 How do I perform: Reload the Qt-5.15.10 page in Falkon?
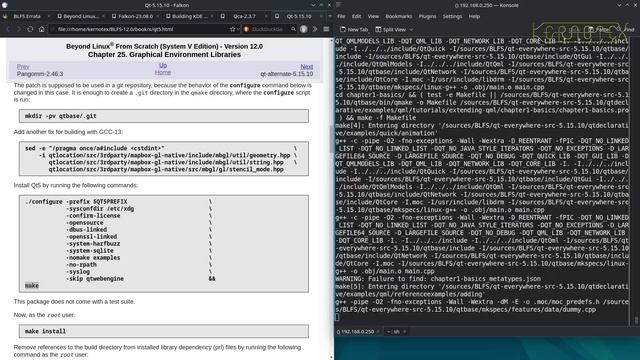click(30, 29)
